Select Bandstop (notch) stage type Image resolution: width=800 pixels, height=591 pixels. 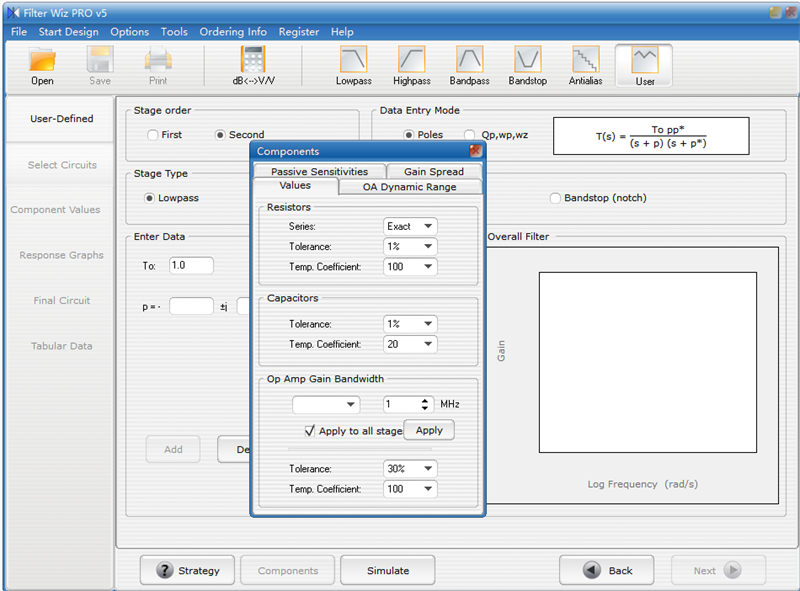click(555, 198)
